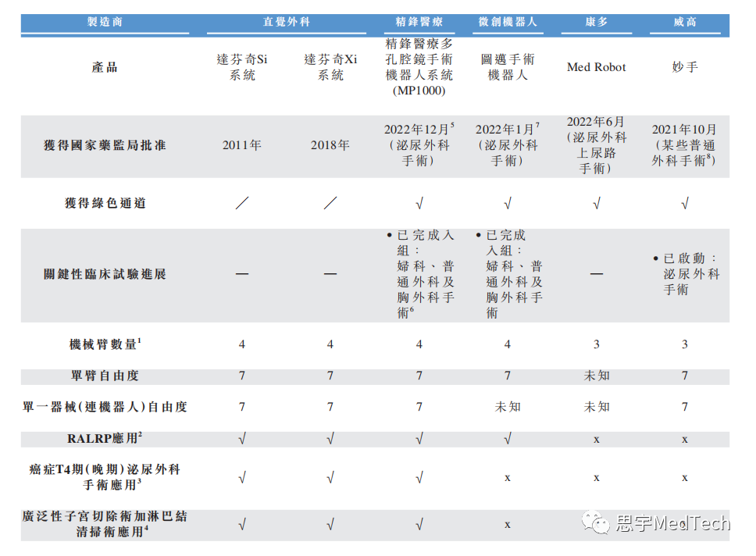Click the 綠色通道 slash for 達芬奇Xi
The width and height of the screenshot is (756, 556).
coord(330,204)
